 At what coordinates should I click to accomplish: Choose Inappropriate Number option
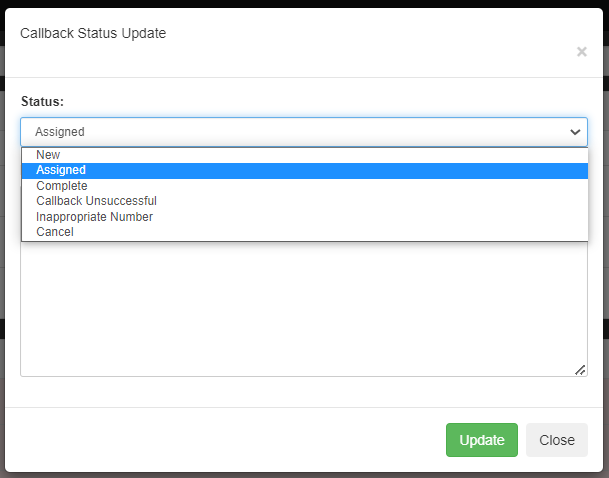pos(305,217)
